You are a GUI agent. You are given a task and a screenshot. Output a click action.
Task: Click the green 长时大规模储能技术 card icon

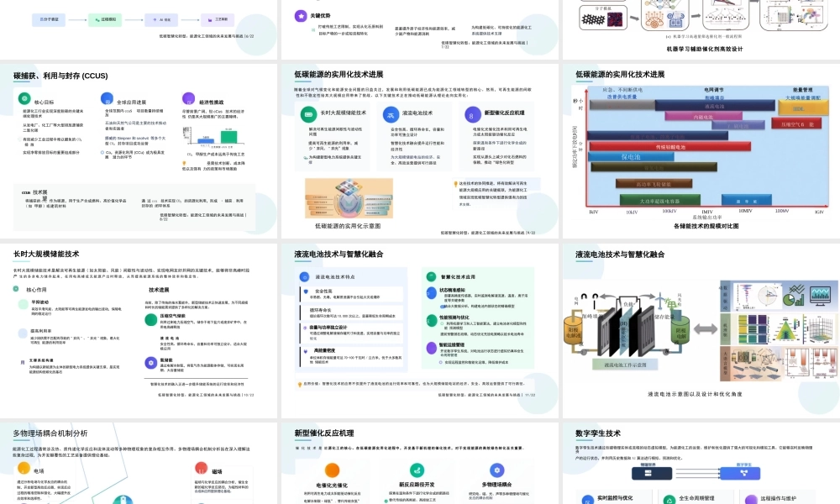click(308, 114)
